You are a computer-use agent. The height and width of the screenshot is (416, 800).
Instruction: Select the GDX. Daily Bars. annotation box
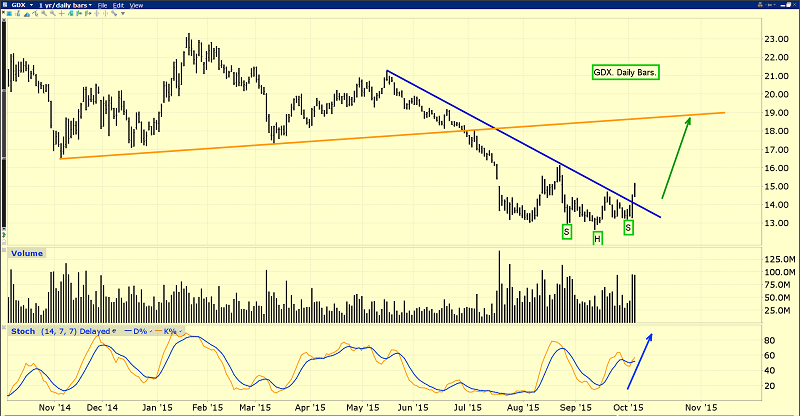pos(626,74)
